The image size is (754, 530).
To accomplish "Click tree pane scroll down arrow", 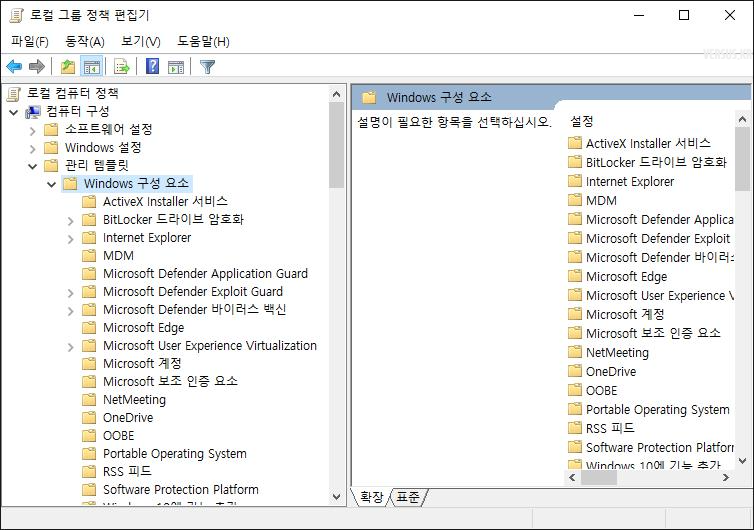I will pos(337,496).
